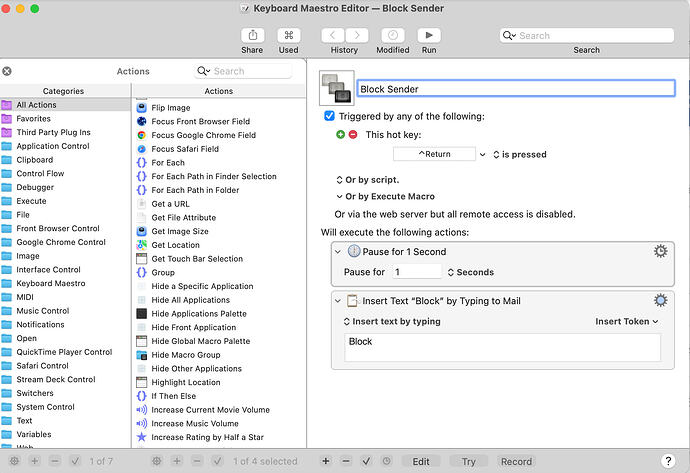Select the Favorites category
Image resolution: width=690 pixels, height=473 pixels.
[65, 118]
